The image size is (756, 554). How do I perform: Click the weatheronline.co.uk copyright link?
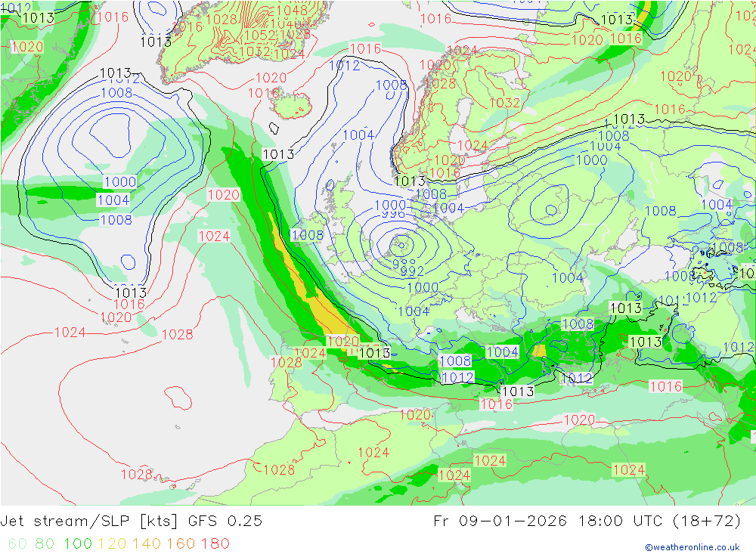coord(692,546)
